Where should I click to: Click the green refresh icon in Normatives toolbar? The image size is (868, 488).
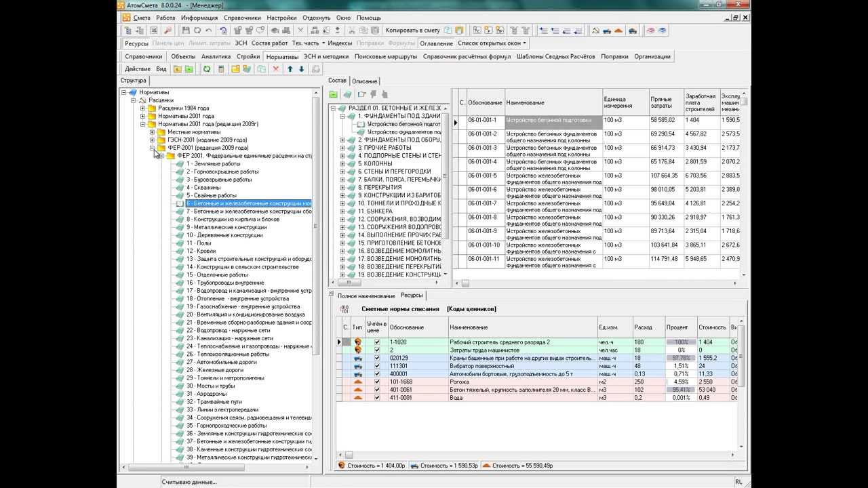[206, 69]
